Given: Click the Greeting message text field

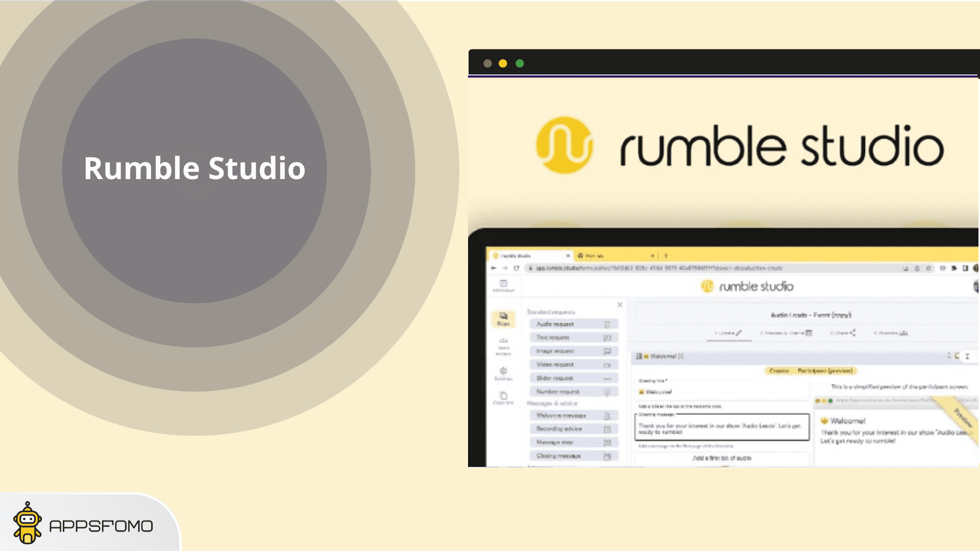Looking at the screenshot, I should [721, 429].
